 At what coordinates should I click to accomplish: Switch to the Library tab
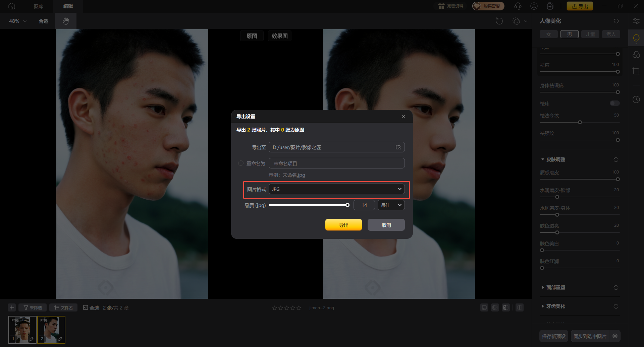[39, 6]
